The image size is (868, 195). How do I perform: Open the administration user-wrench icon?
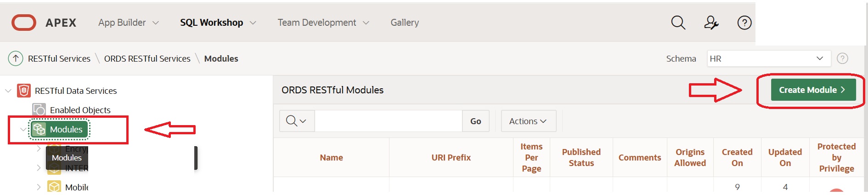[711, 23]
